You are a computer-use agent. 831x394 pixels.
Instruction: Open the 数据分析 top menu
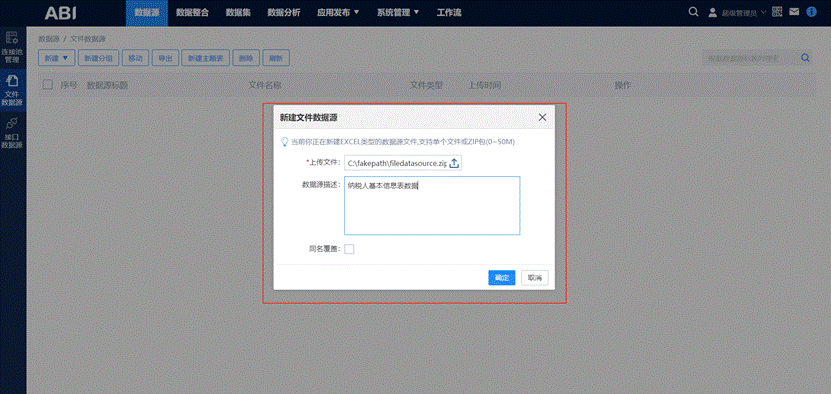284,13
